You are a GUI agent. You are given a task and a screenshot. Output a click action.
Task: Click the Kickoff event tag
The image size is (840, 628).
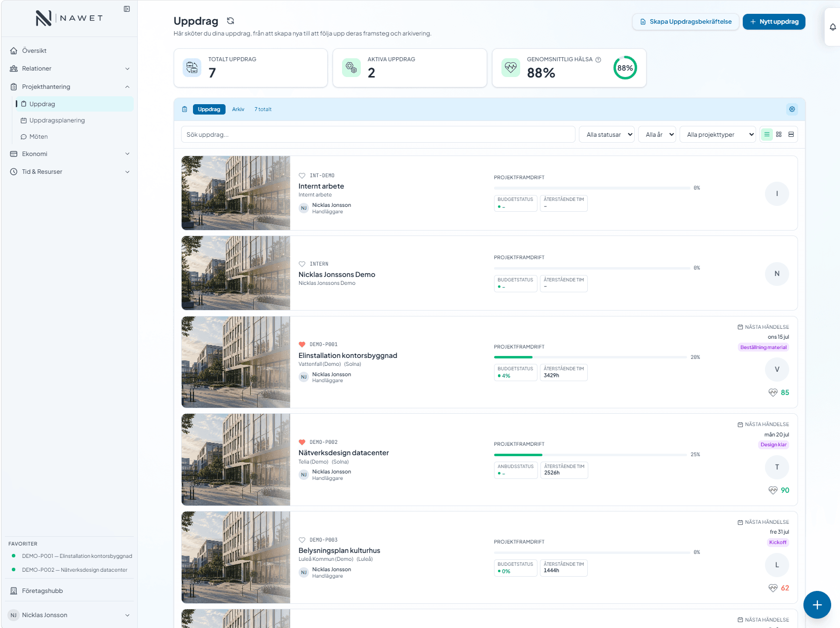coord(778,543)
